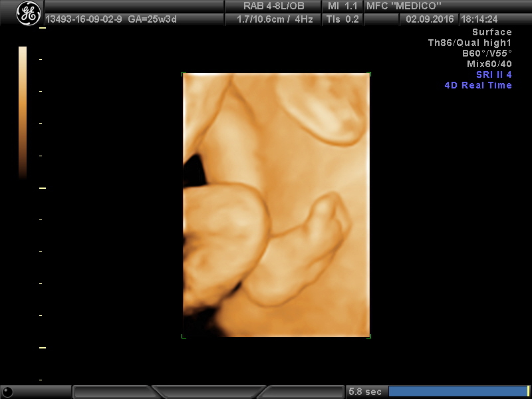Image resolution: width=532 pixels, height=399 pixels.
Task: Click the time 18:14:24
Action: pyautogui.click(x=479, y=19)
